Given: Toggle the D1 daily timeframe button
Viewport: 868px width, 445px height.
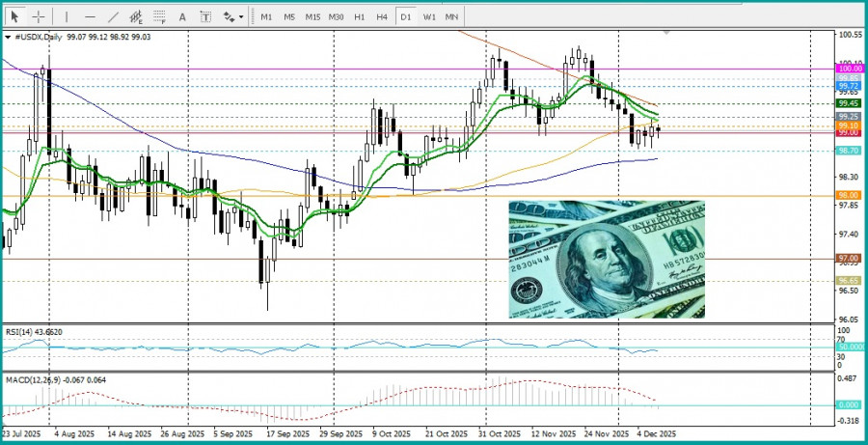Looking at the screenshot, I should (x=406, y=17).
